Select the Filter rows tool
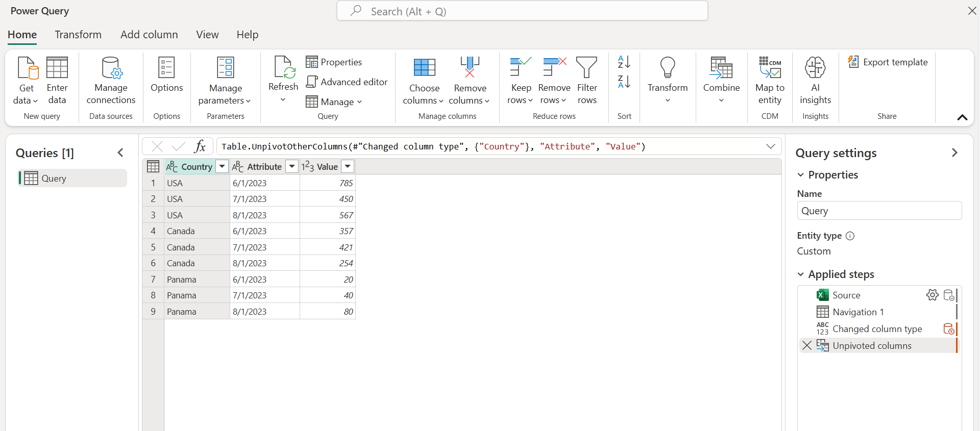 click(x=587, y=81)
